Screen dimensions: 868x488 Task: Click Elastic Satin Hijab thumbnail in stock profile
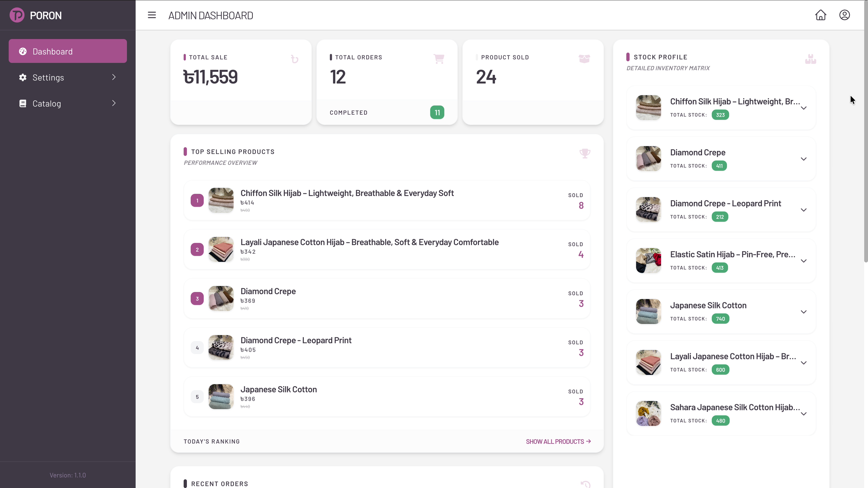point(648,261)
